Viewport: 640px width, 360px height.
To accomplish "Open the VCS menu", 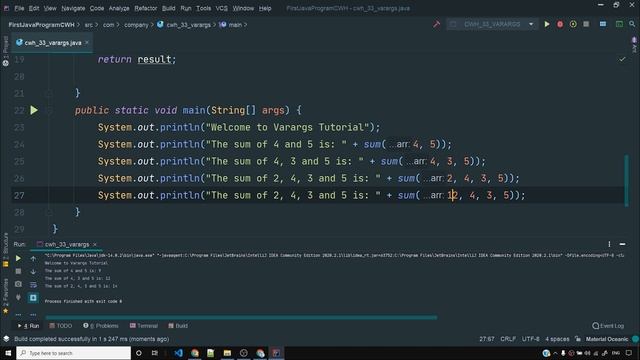I will coord(222,8).
